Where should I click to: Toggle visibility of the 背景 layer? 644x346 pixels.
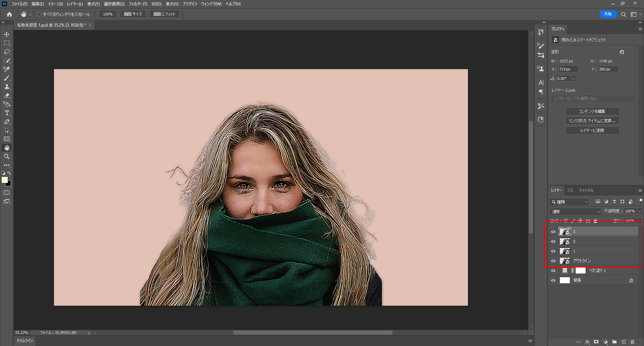pyautogui.click(x=553, y=280)
